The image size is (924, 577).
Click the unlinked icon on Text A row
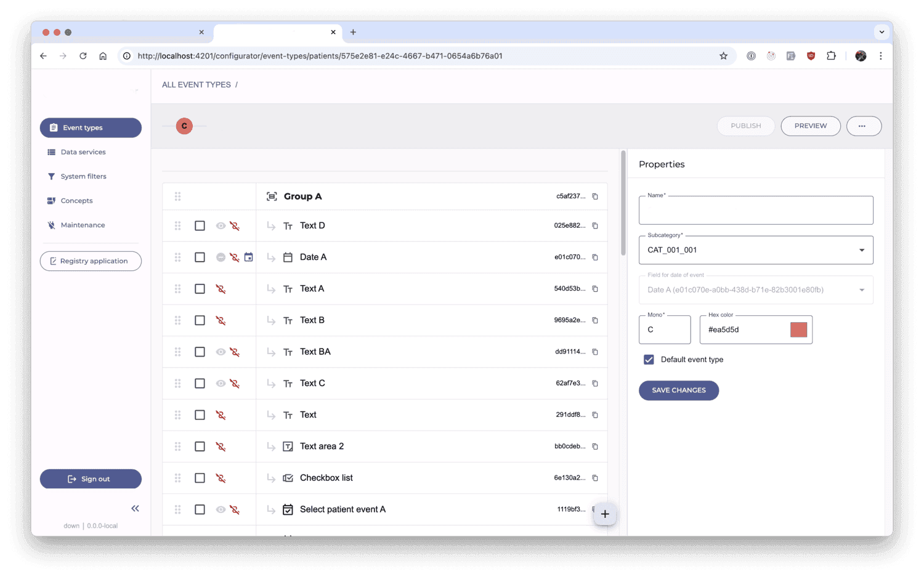221,289
